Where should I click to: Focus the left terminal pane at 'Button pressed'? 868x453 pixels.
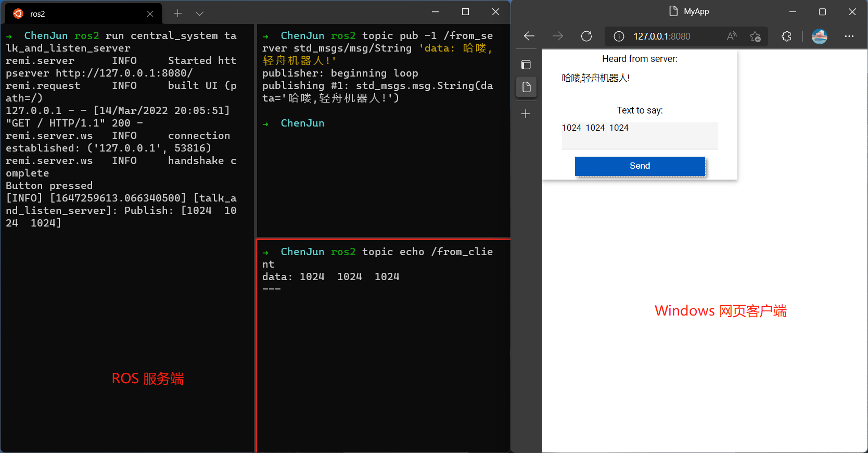pos(49,186)
